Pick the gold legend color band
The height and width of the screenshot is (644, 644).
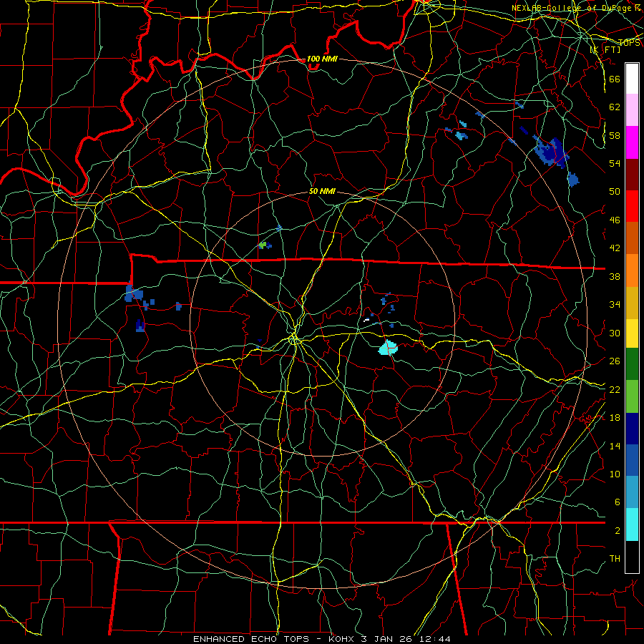tap(632, 303)
